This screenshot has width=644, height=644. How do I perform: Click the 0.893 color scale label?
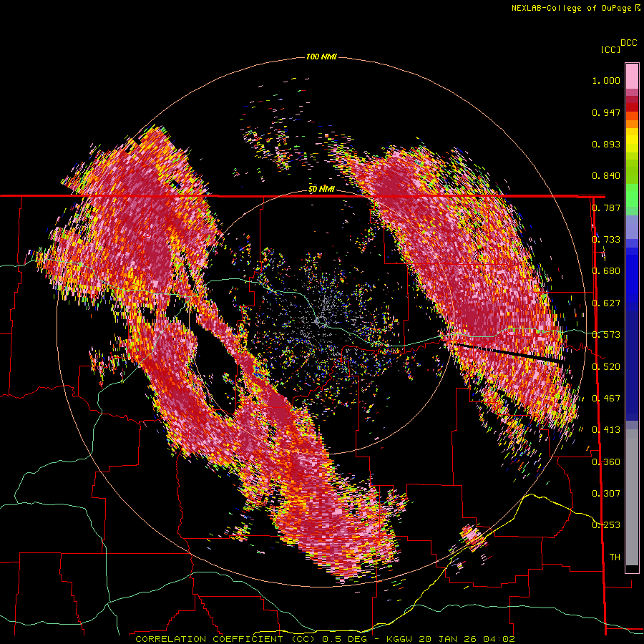click(606, 144)
